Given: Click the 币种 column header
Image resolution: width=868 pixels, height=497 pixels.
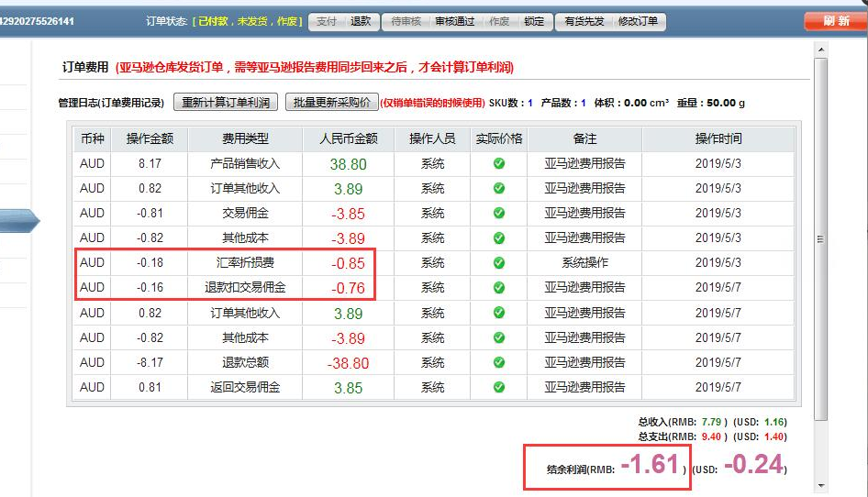Looking at the screenshot, I should [92, 138].
